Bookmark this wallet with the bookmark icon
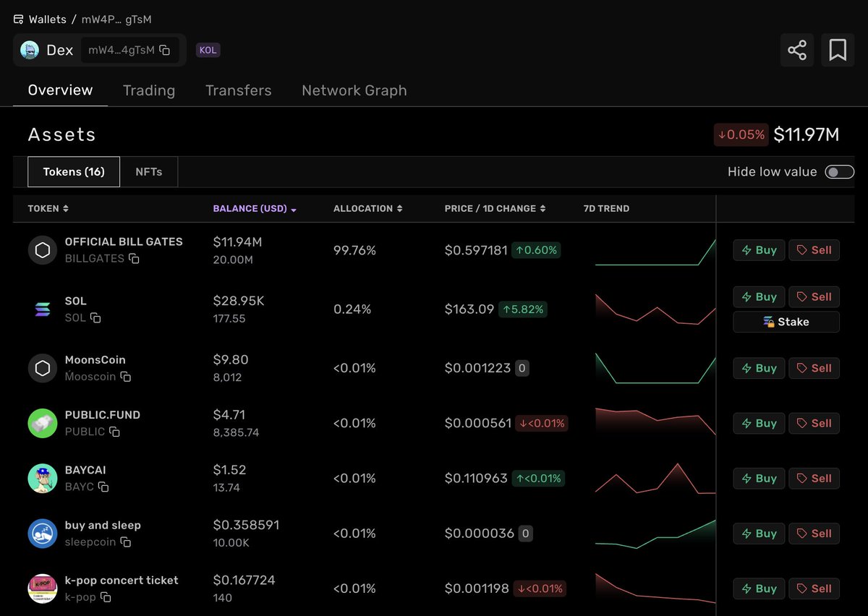 pyautogui.click(x=838, y=50)
